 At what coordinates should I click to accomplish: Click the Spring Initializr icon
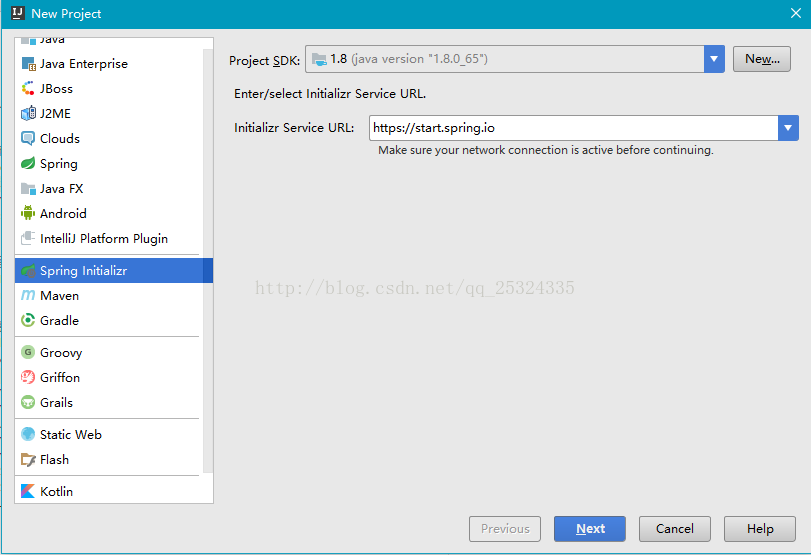coord(28,271)
